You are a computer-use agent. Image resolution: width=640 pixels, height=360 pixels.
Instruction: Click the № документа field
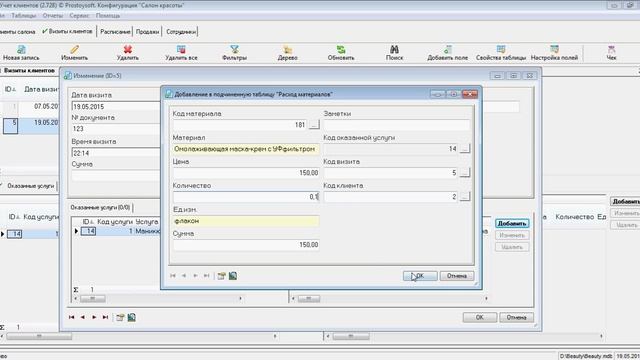[116, 129]
